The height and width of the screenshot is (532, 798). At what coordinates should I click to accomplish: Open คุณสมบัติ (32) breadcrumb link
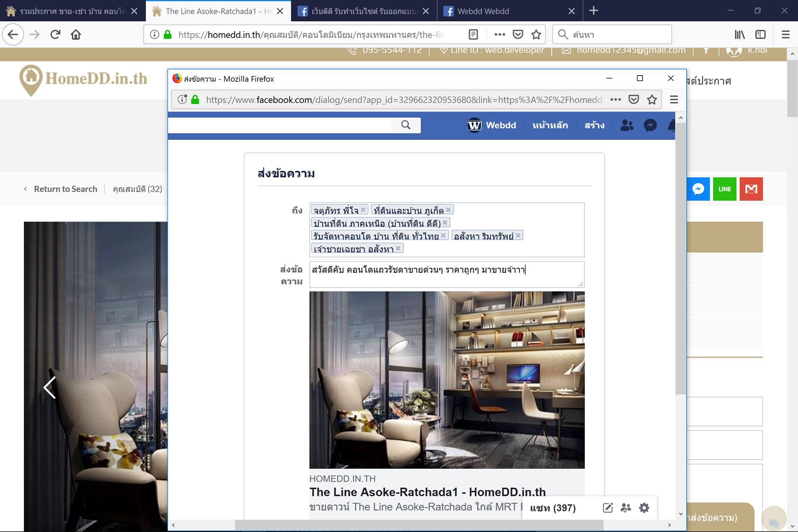tap(137, 189)
